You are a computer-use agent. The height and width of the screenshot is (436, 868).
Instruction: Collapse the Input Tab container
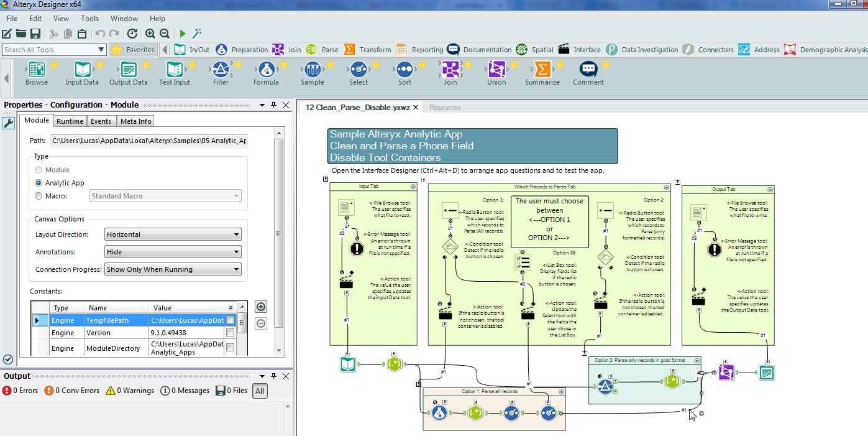pos(413,187)
